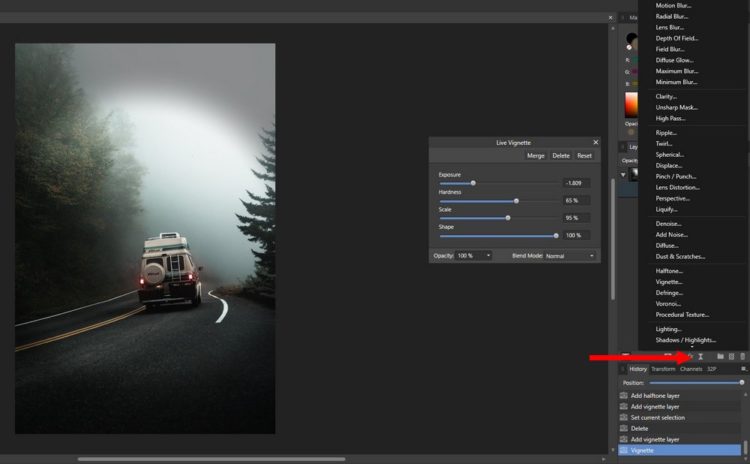Click the trash icon to delete layer
The image size is (750, 464).
click(x=742, y=356)
